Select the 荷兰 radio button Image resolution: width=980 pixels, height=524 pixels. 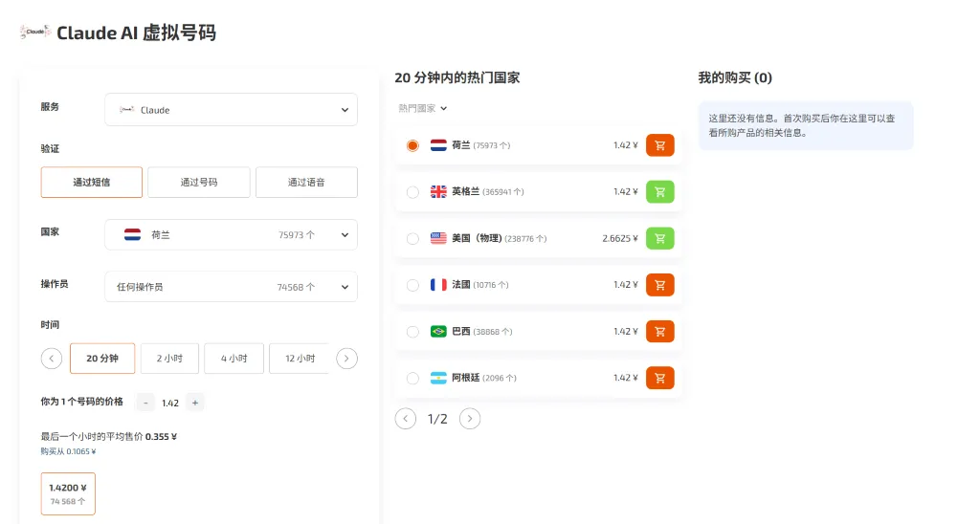tap(412, 145)
